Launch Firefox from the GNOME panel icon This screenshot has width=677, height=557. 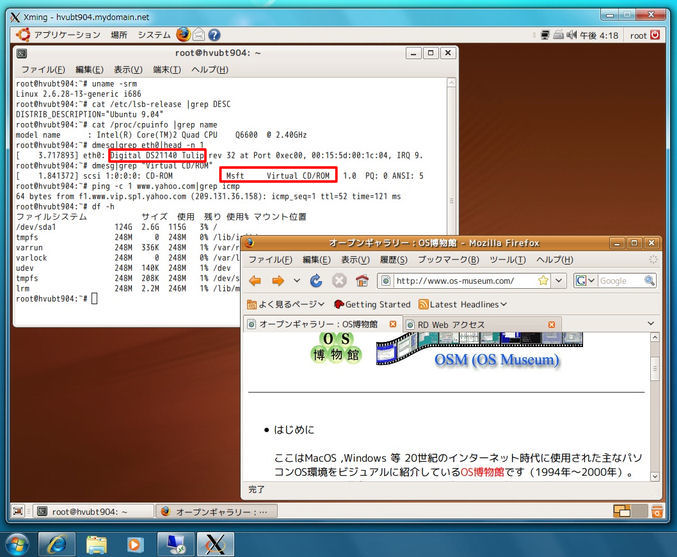coord(183,35)
